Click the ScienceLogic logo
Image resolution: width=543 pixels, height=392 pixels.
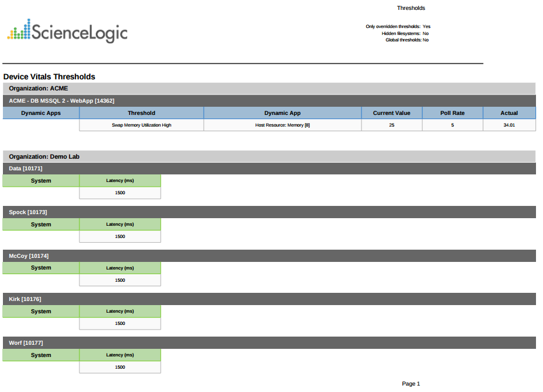(x=67, y=31)
